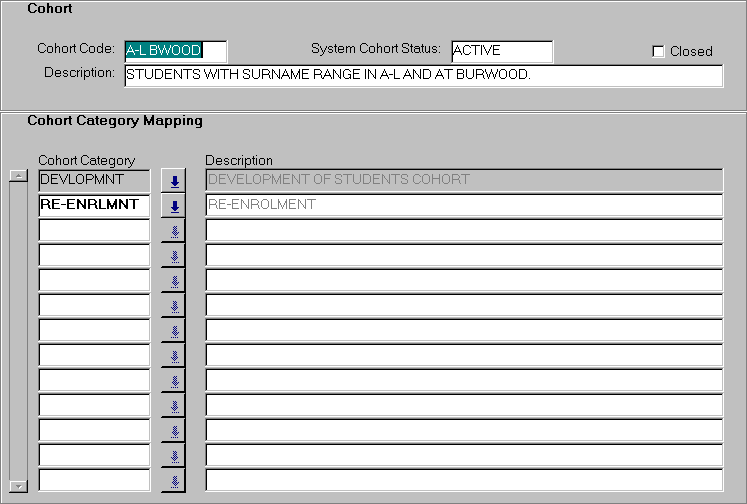Tick the Closed checkbox
The width and height of the screenshot is (747, 504).
[658, 51]
